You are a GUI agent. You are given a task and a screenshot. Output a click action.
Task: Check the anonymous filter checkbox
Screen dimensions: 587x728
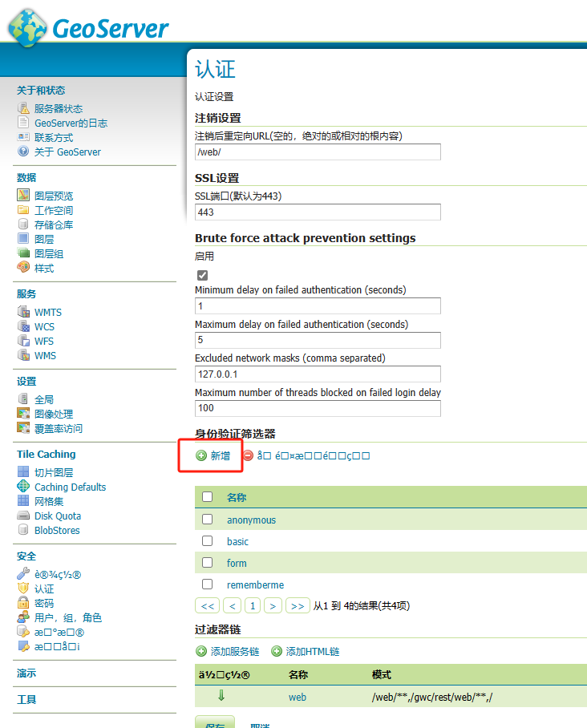[208, 520]
